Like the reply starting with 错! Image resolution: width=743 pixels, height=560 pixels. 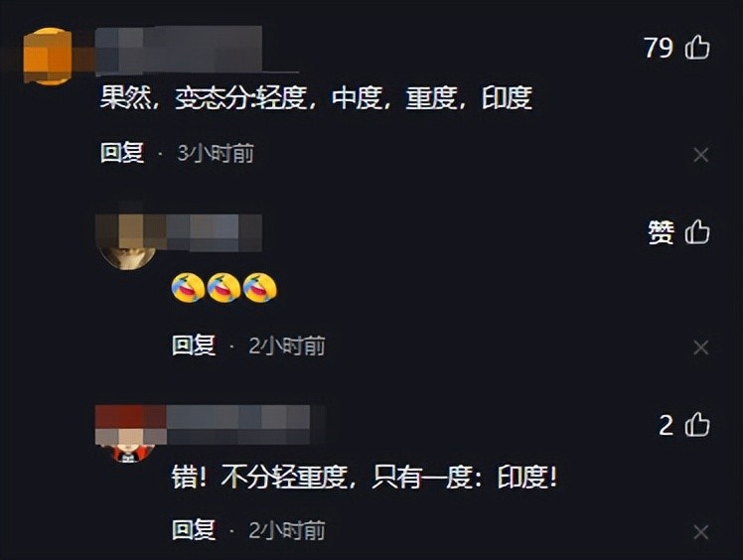(x=697, y=425)
